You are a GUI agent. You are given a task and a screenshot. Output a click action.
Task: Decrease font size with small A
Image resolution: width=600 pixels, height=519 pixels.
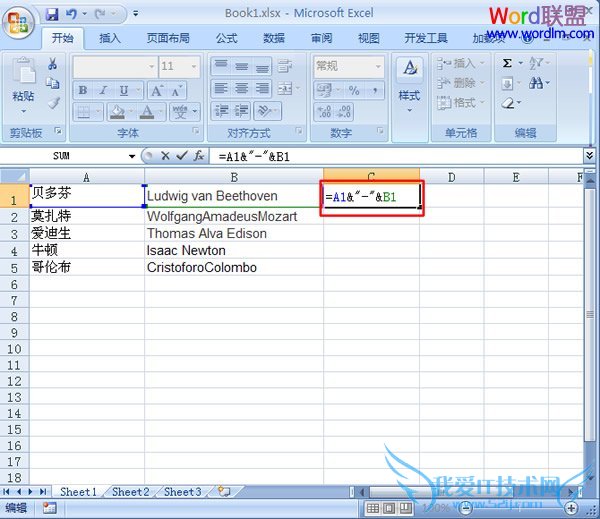[176, 90]
